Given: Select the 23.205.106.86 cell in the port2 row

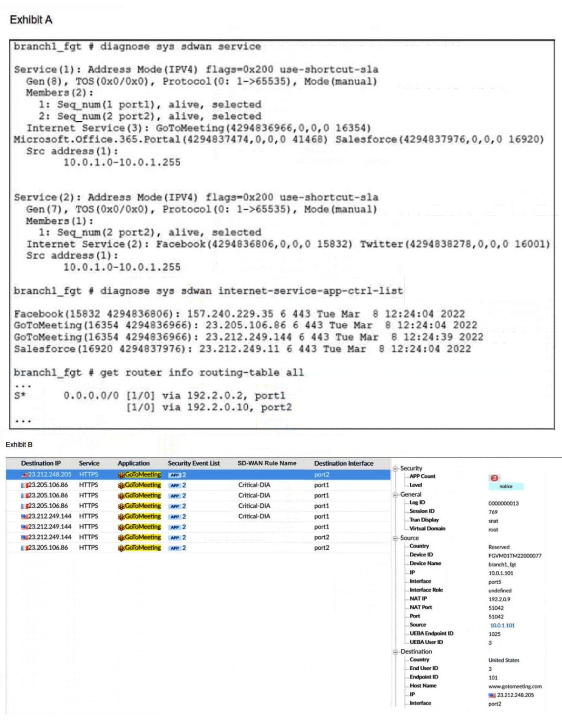Looking at the screenshot, I should pyautogui.click(x=48, y=548).
